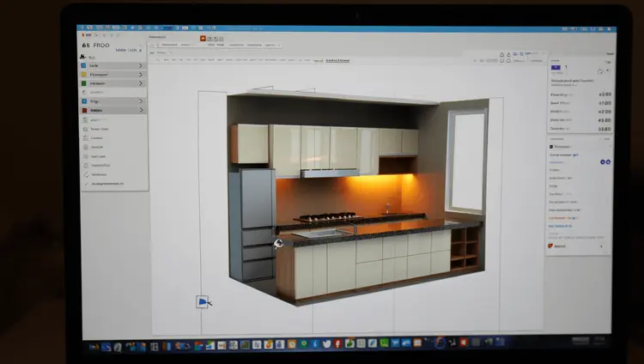Image resolution: width=644 pixels, height=364 pixels.
Task: Click the orange icon at the right panel bottom
Action: tap(550, 246)
